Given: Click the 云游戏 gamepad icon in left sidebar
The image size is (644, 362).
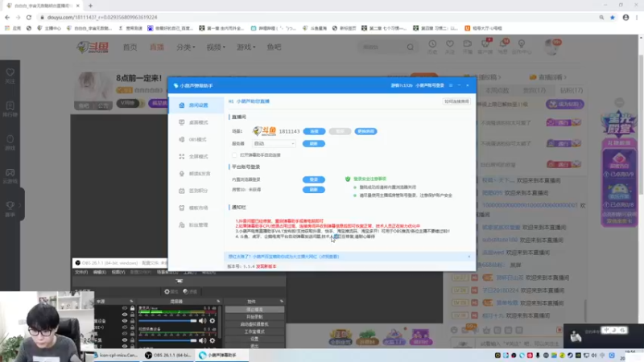Looking at the screenshot, I should 10,173.
